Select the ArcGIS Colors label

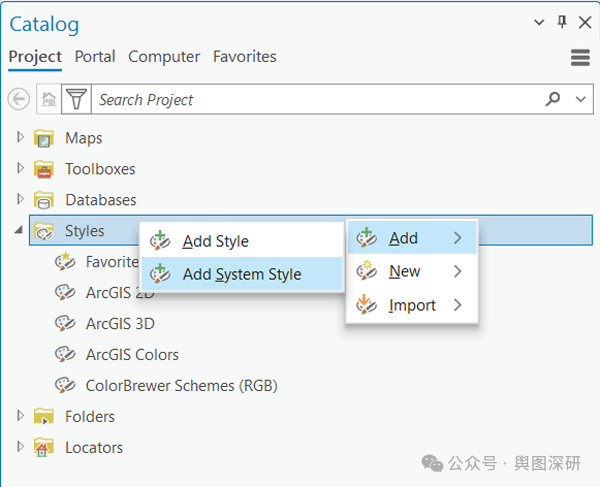pyautogui.click(x=132, y=355)
